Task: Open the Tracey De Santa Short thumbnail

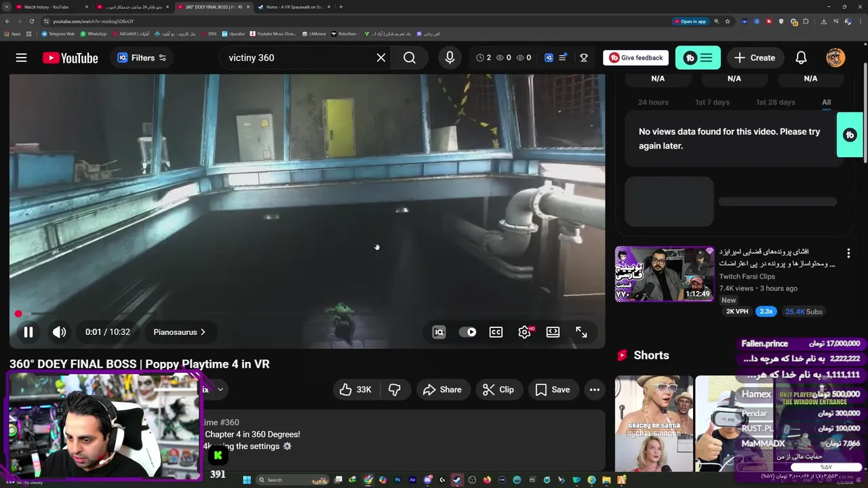Action: pos(654,424)
